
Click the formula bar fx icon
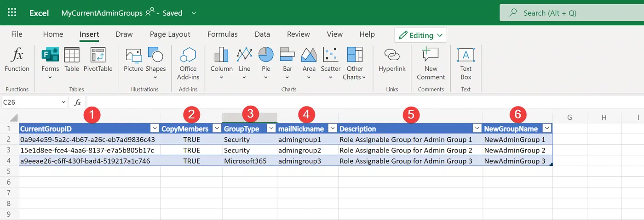[x=78, y=102]
